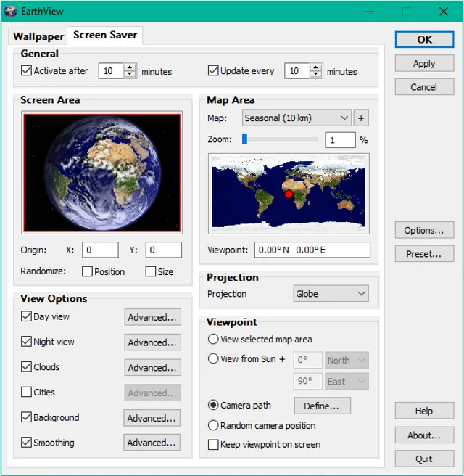Click Define camera path button
Screen dimensions: 464x476
[323, 406]
